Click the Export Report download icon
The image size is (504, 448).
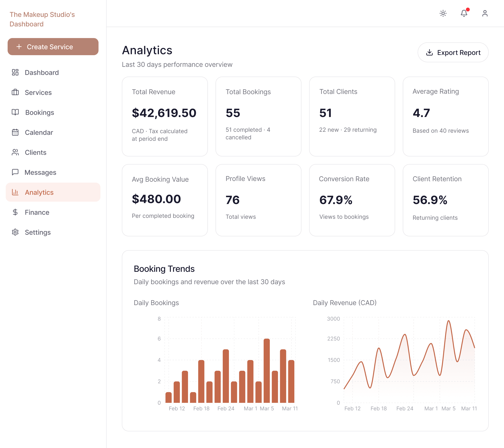pyautogui.click(x=429, y=52)
